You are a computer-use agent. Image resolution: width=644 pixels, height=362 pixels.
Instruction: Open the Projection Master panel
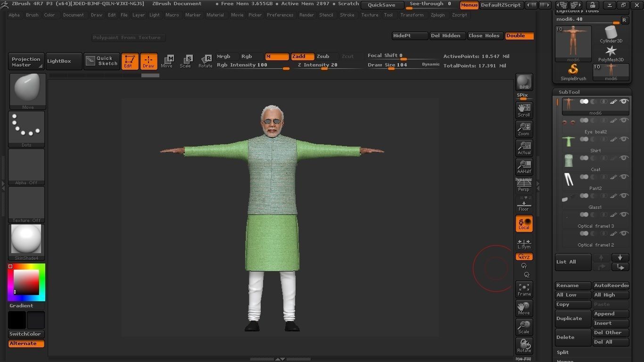pos(25,61)
